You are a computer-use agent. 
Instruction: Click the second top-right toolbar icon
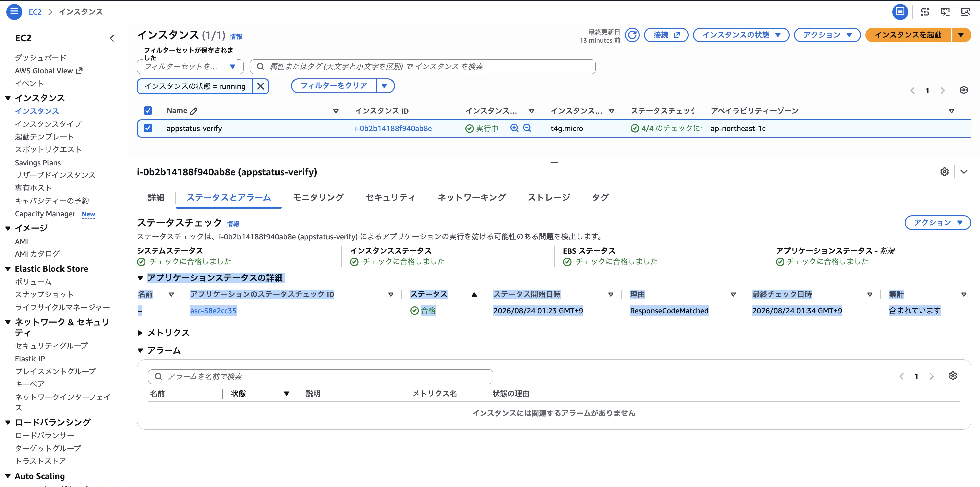point(925,12)
